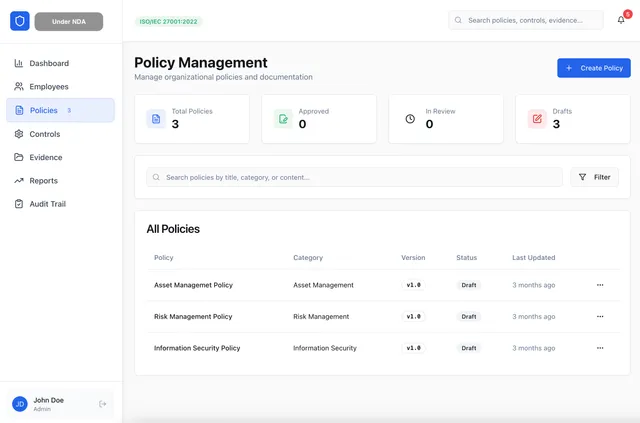Click the Approved card green icon
This screenshot has width=640, height=423.
283,119
